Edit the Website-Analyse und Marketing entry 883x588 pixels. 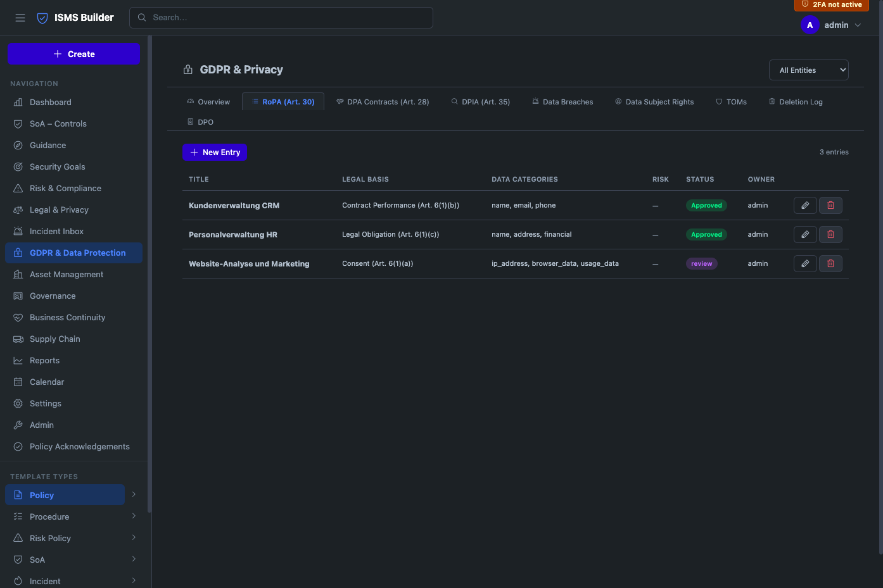[805, 263]
